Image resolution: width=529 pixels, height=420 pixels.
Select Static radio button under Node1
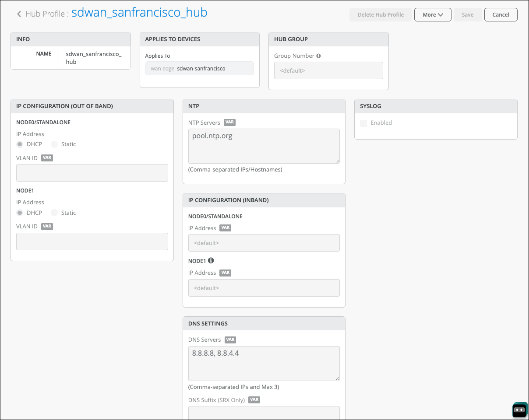[54, 213]
